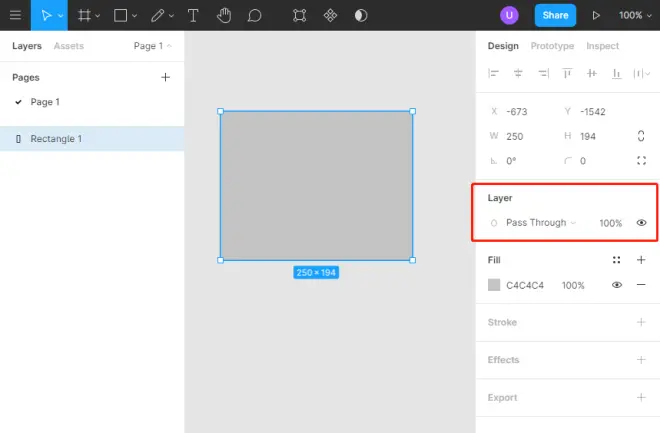
Task: Add a new fill with plus
Action: pos(641,260)
